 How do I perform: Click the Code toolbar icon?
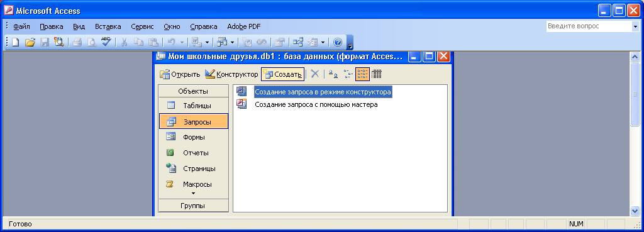click(x=247, y=42)
